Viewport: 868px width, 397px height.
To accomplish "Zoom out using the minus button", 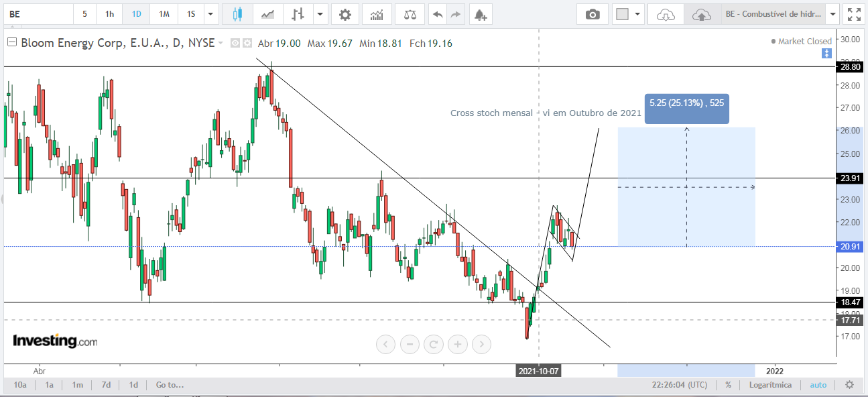I will pyautogui.click(x=410, y=345).
